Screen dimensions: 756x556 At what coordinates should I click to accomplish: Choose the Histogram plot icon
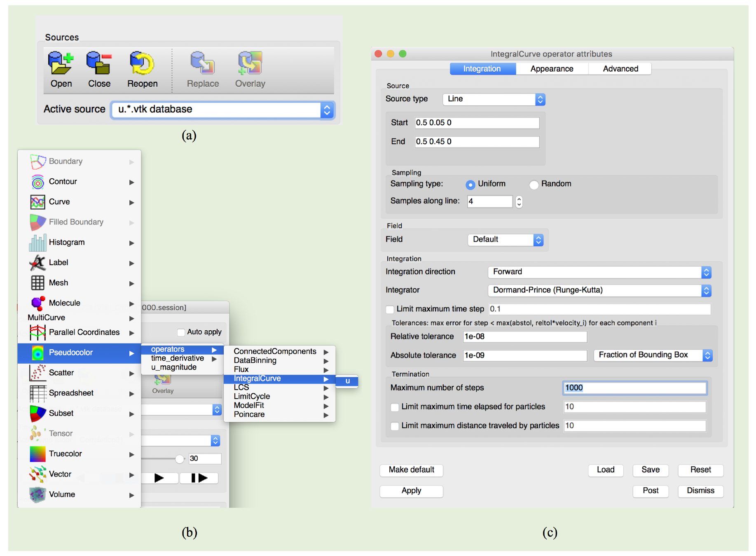click(x=38, y=243)
